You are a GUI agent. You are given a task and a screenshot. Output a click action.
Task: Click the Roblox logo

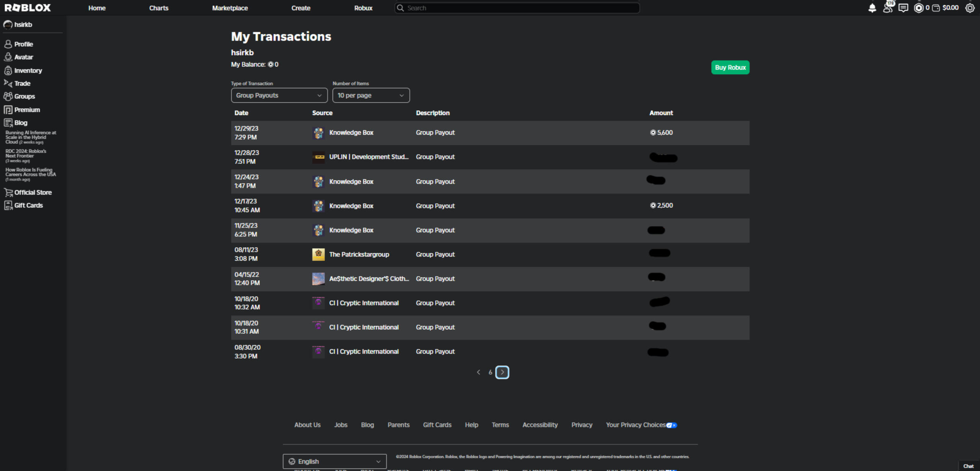28,8
